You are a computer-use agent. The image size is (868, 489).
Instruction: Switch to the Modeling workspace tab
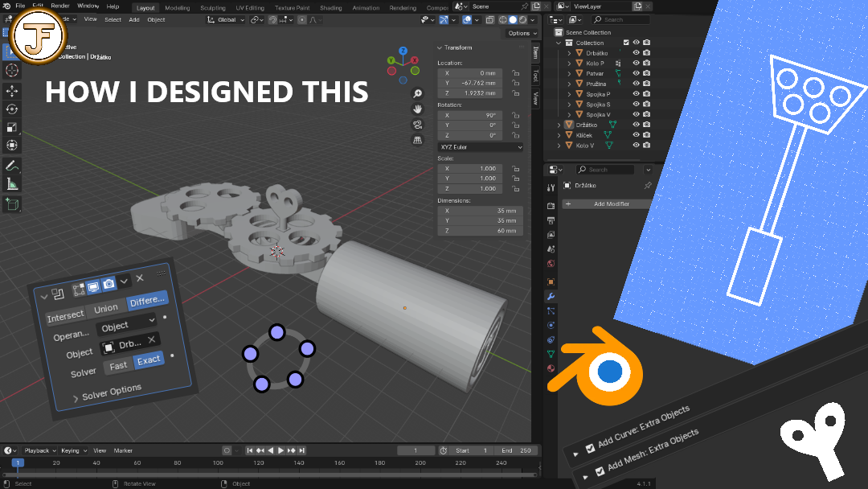(x=177, y=8)
